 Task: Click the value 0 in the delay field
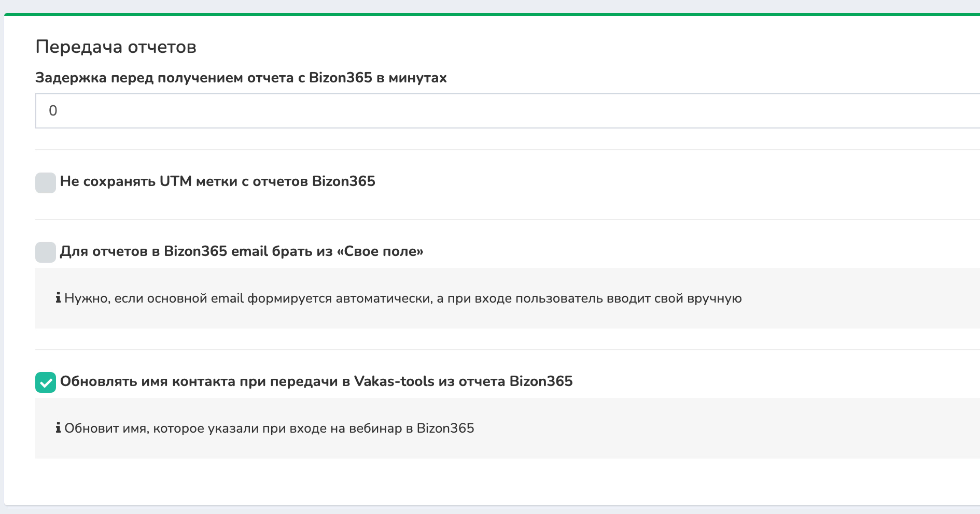53,111
